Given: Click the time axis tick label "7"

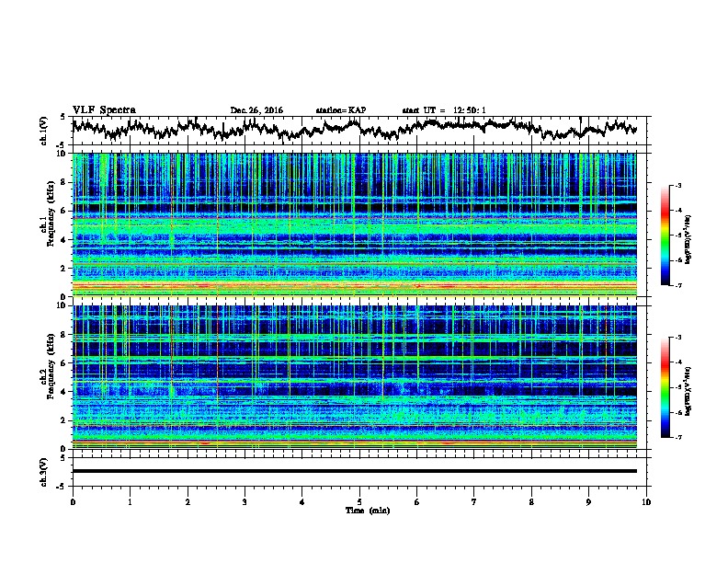Looking at the screenshot, I should pyautogui.click(x=474, y=502).
